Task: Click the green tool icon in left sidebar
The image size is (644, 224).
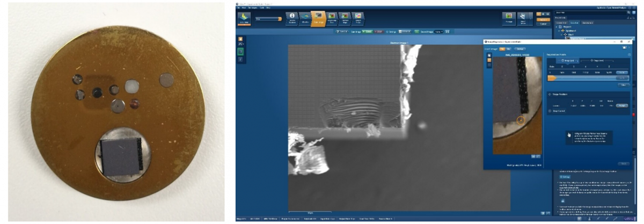Action: (x=241, y=52)
